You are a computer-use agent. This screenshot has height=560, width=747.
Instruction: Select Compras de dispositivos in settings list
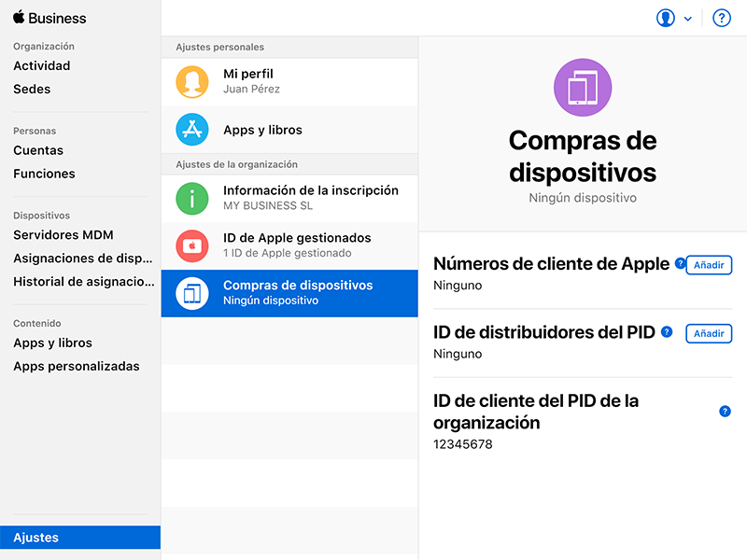(289, 293)
